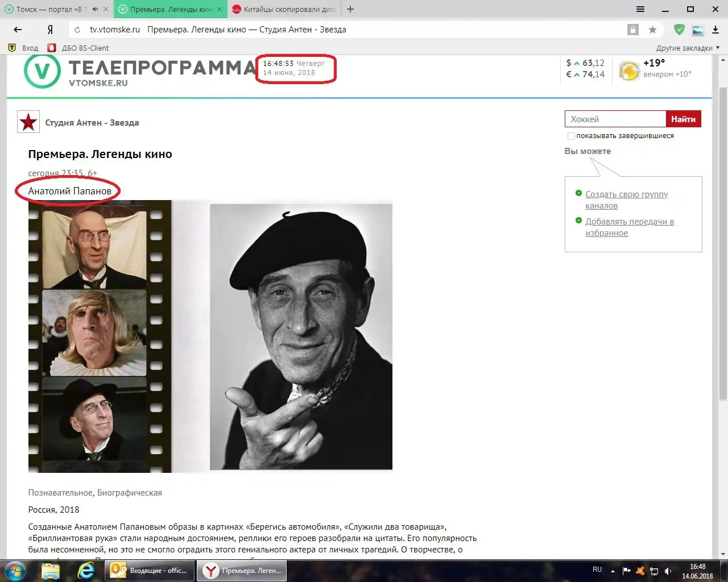Bookmark the page with the star icon

click(652, 30)
